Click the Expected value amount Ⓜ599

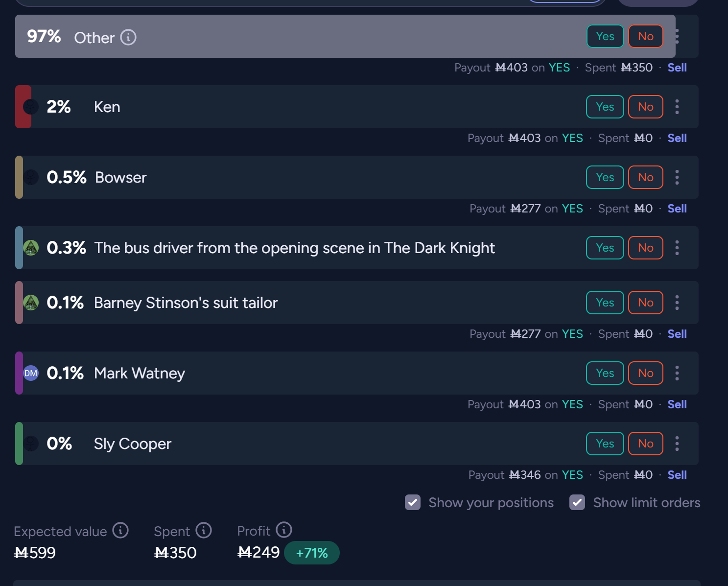coord(35,553)
